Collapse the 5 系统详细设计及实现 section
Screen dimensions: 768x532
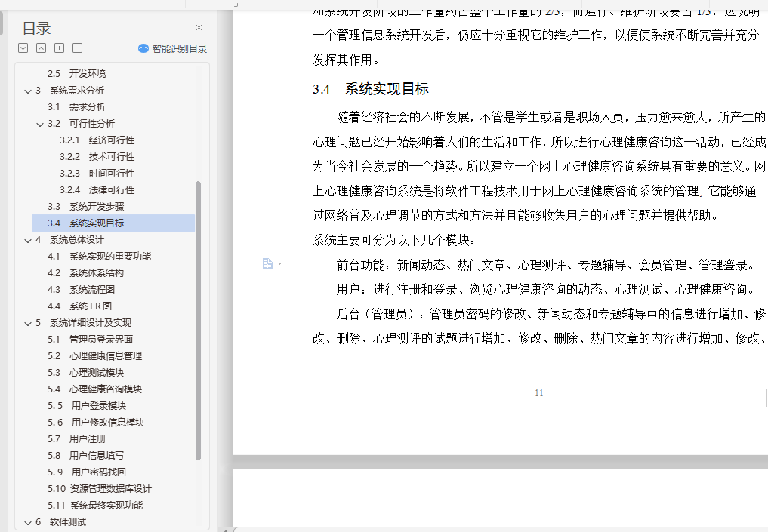click(x=28, y=323)
